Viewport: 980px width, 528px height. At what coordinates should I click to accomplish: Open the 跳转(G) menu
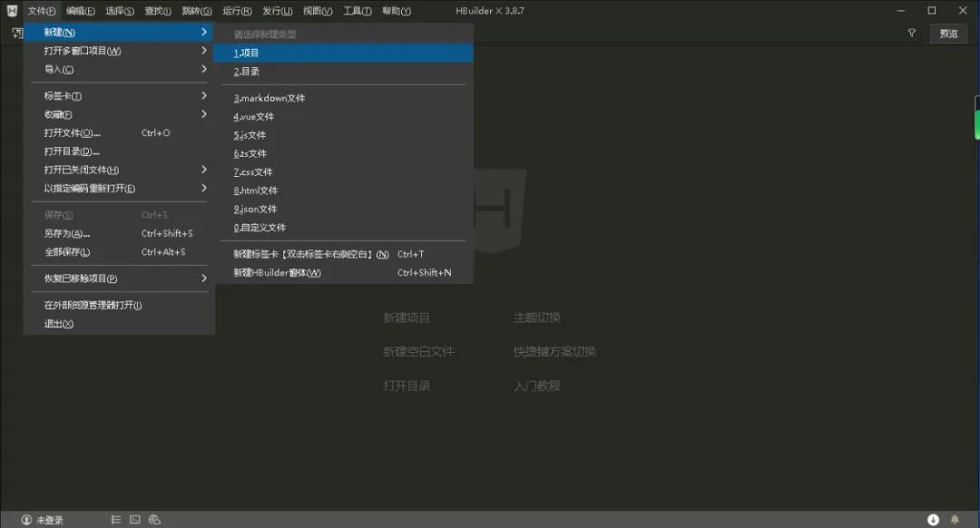click(197, 11)
